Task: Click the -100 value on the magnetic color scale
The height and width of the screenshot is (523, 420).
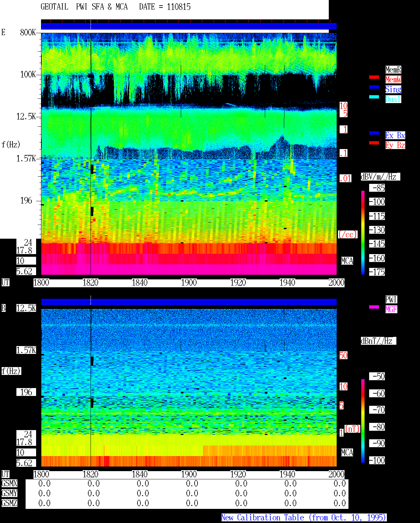Action: click(377, 460)
